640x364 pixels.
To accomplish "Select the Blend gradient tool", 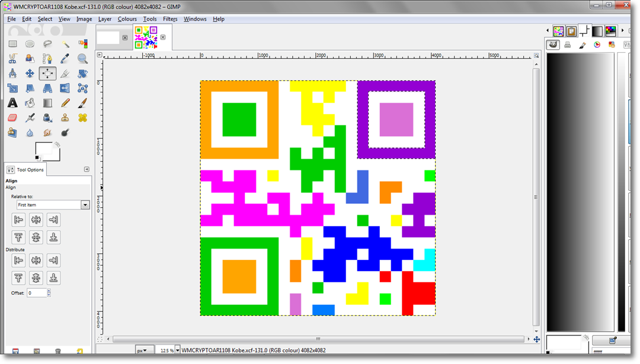I will point(47,103).
